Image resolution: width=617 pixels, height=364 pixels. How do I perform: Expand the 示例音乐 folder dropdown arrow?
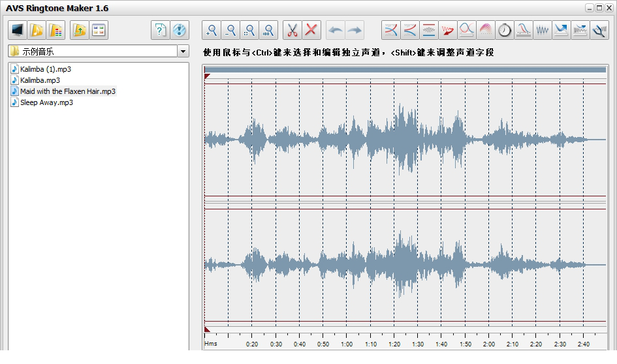[183, 51]
